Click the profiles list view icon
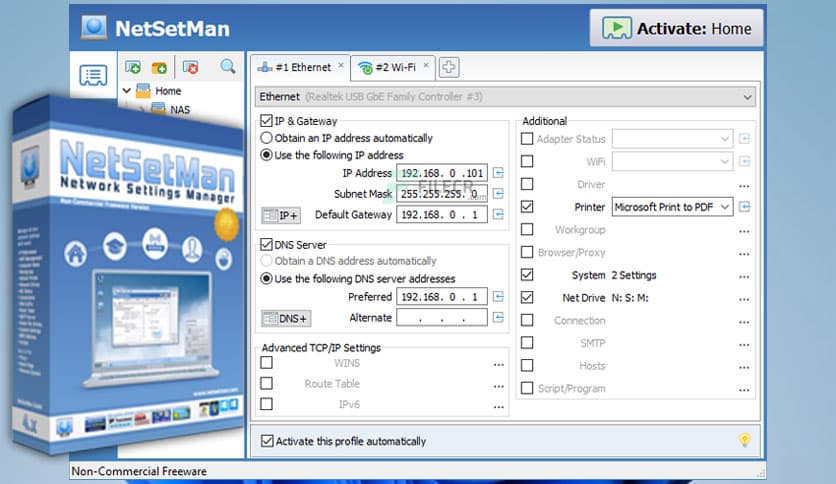 tap(93, 75)
